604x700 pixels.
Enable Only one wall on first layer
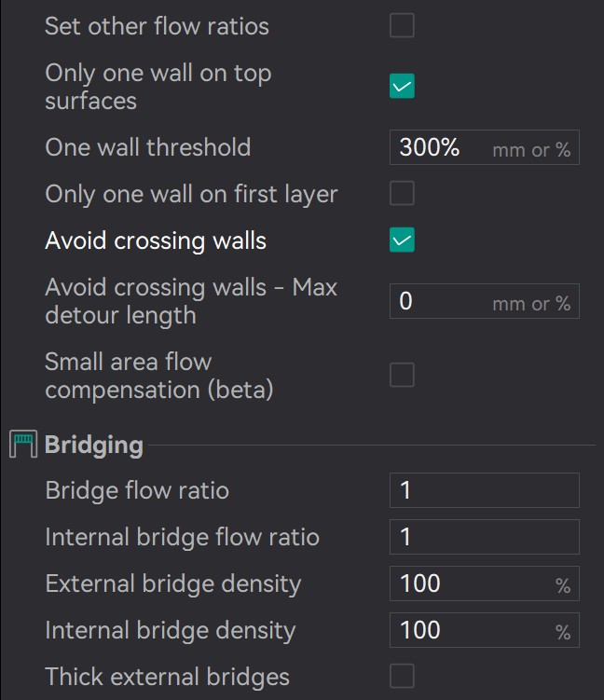click(402, 194)
